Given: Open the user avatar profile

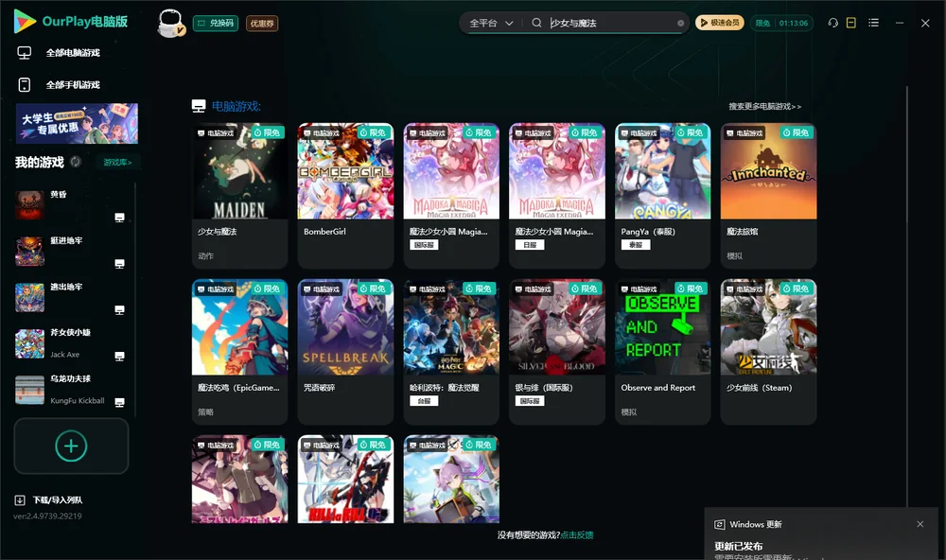Looking at the screenshot, I should (170, 23).
